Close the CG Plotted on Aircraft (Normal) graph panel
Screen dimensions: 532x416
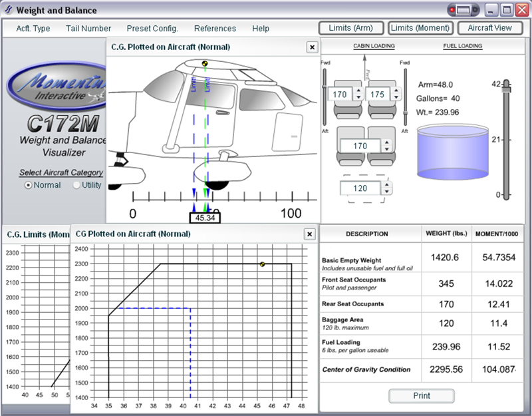(x=309, y=234)
